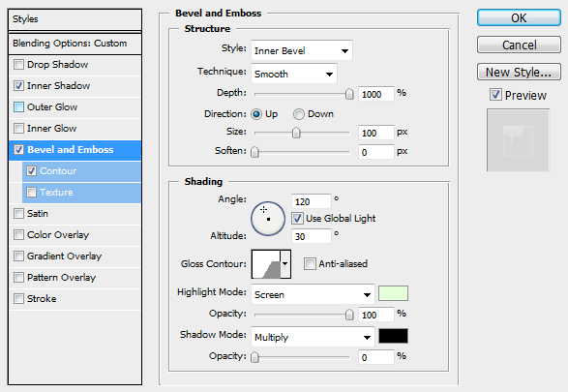Screen dimensions: 568x392
Task: Open the Drop Shadow settings row
Action: [x=75, y=65]
